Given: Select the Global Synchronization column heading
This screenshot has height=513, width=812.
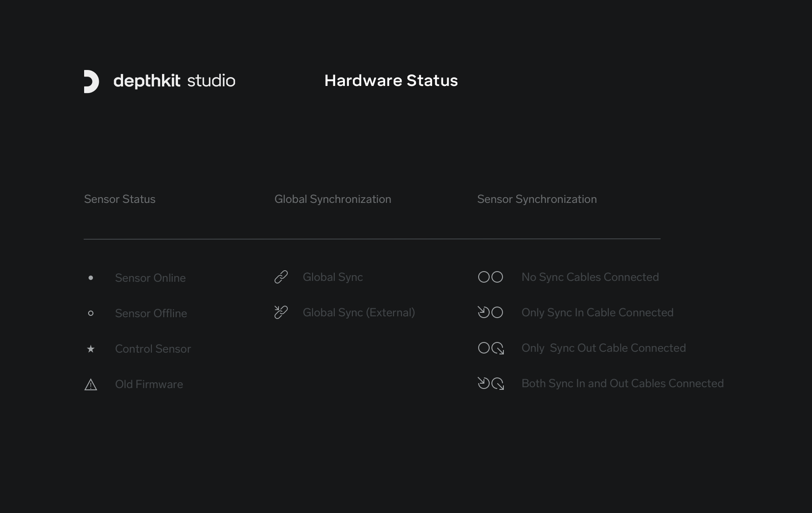Looking at the screenshot, I should 333,199.
